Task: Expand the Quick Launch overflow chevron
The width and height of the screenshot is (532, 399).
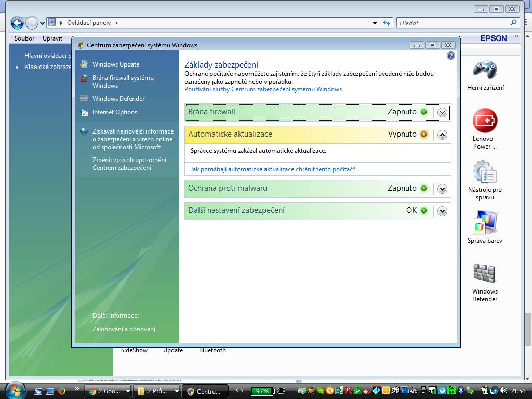Action: tap(77, 389)
